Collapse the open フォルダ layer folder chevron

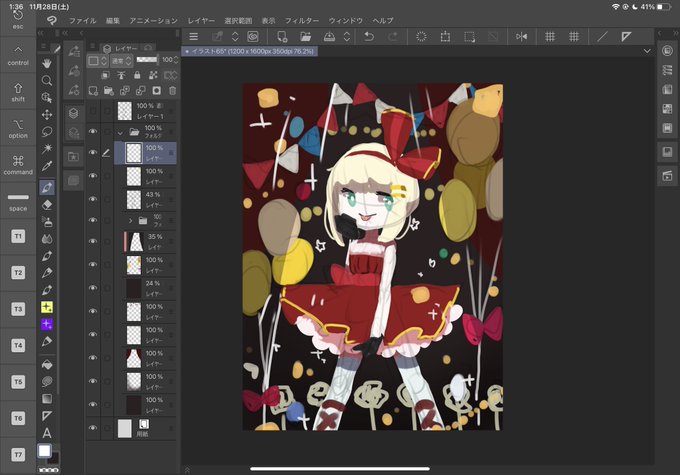point(120,132)
